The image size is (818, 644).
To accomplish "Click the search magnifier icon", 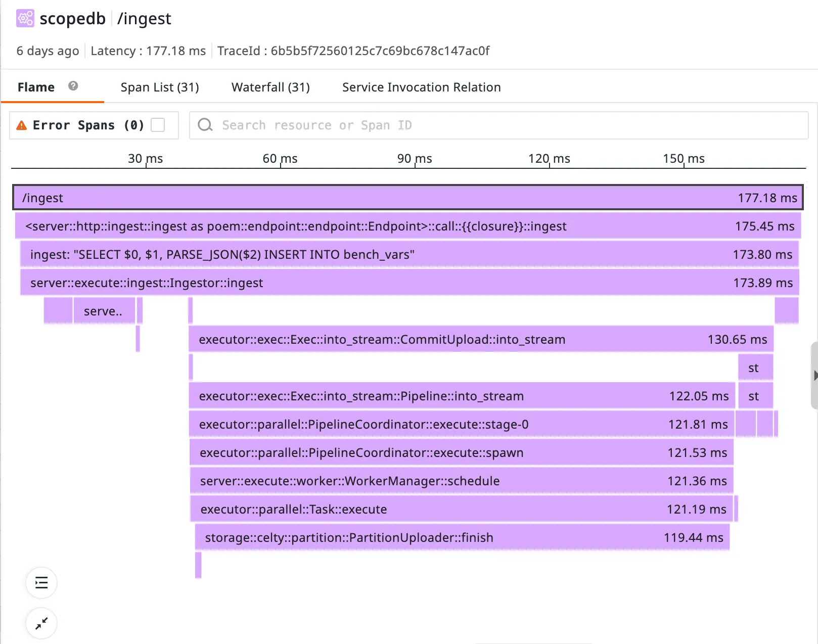I will [205, 125].
